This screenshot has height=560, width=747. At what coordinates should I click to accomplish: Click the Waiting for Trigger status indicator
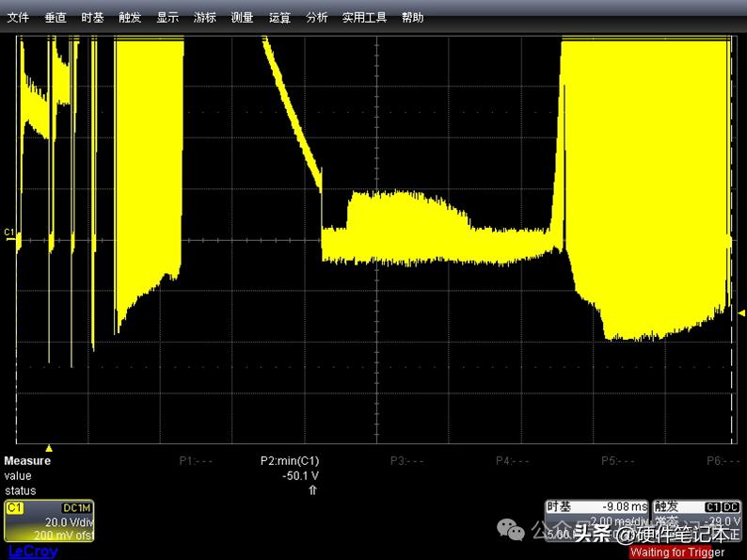[676, 552]
